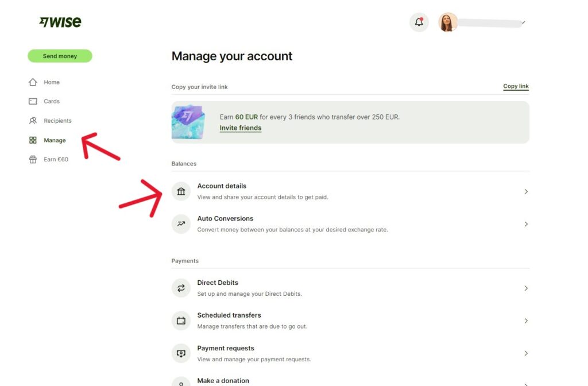Open the Cards section icon

click(33, 101)
